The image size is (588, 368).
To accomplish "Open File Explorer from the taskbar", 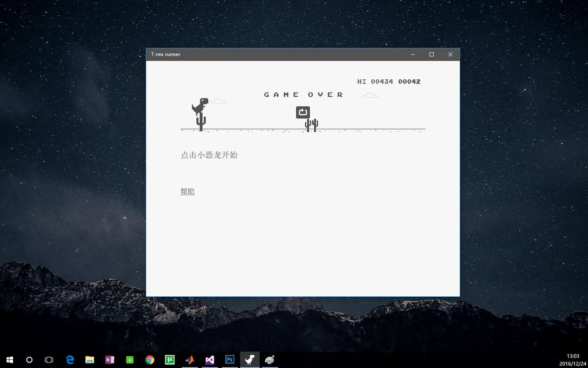I will [x=90, y=360].
